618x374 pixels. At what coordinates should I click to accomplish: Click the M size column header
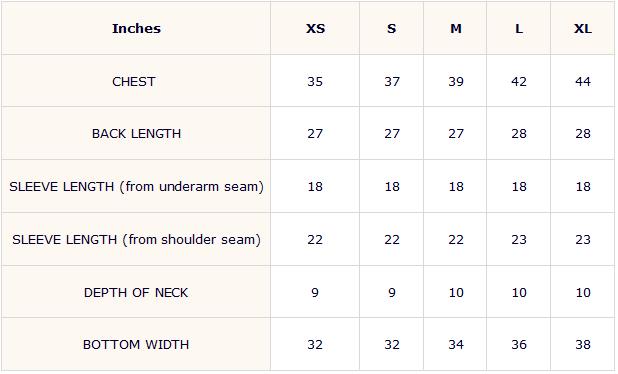click(x=456, y=28)
